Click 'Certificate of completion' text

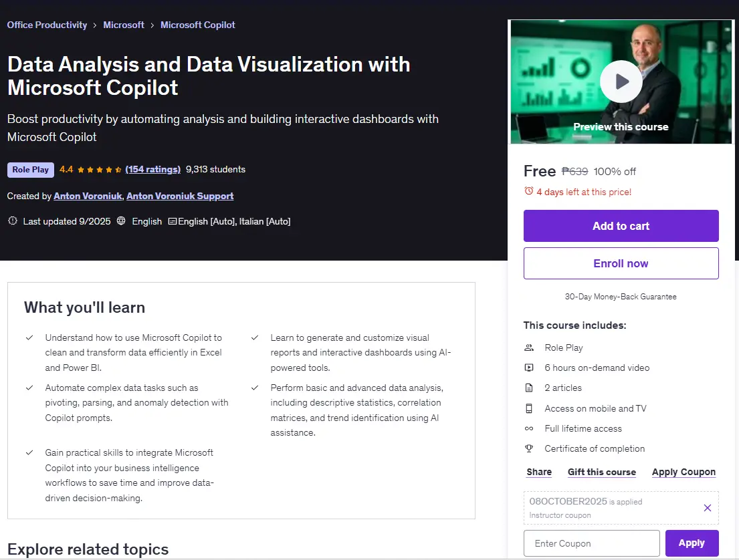[595, 449]
